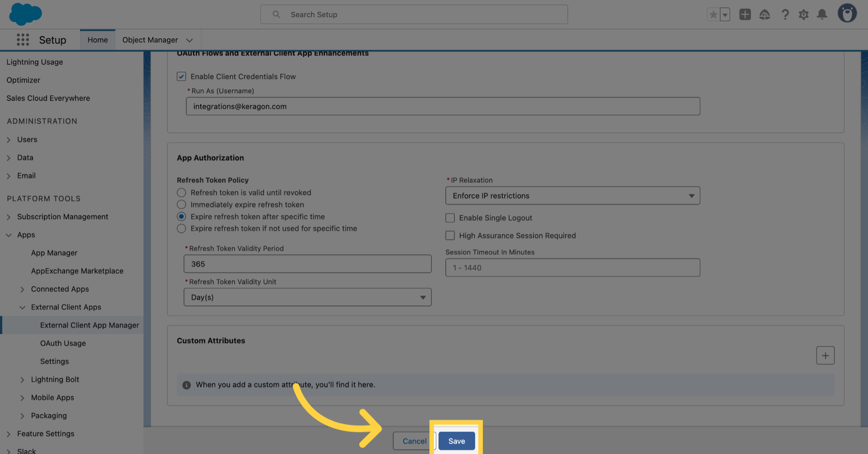Image resolution: width=868 pixels, height=454 pixels.
Task: Click the user avatar profile icon
Action: click(847, 14)
